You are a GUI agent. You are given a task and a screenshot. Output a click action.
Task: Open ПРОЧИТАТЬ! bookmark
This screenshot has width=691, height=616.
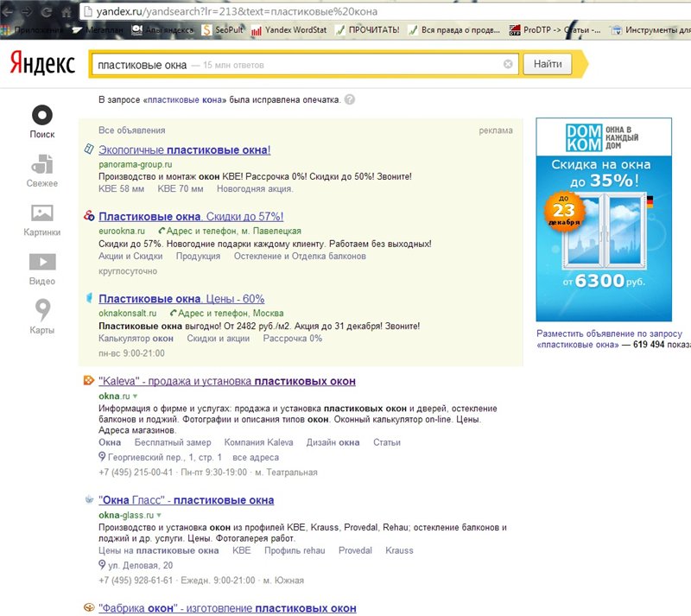(368, 30)
